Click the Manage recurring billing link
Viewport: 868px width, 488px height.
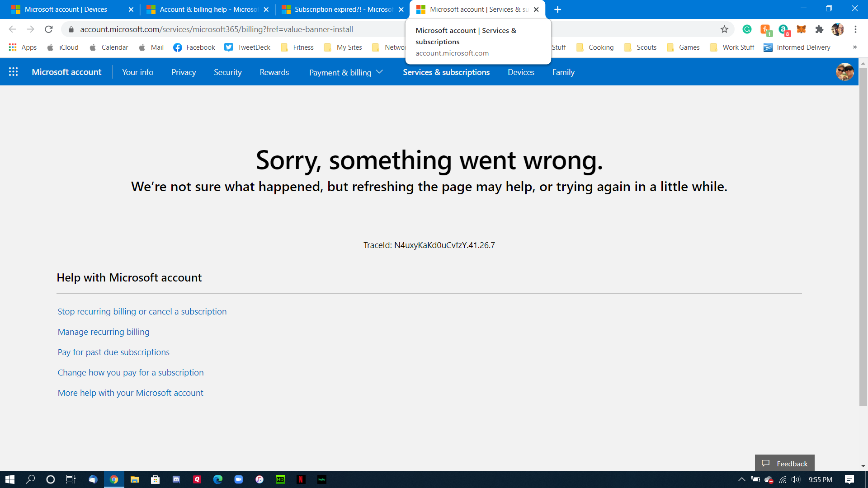pos(104,332)
